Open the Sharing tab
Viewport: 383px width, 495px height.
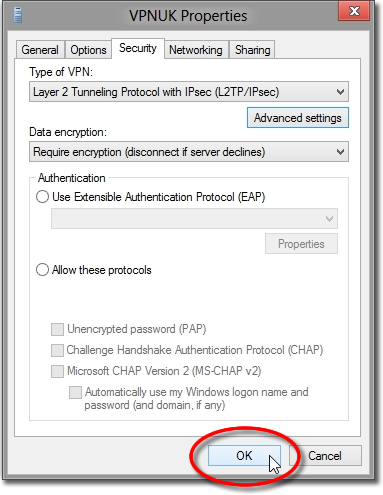[x=252, y=50]
